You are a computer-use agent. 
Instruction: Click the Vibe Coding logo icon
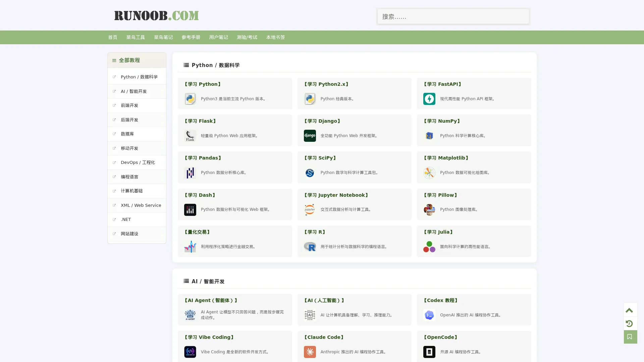[x=190, y=352]
